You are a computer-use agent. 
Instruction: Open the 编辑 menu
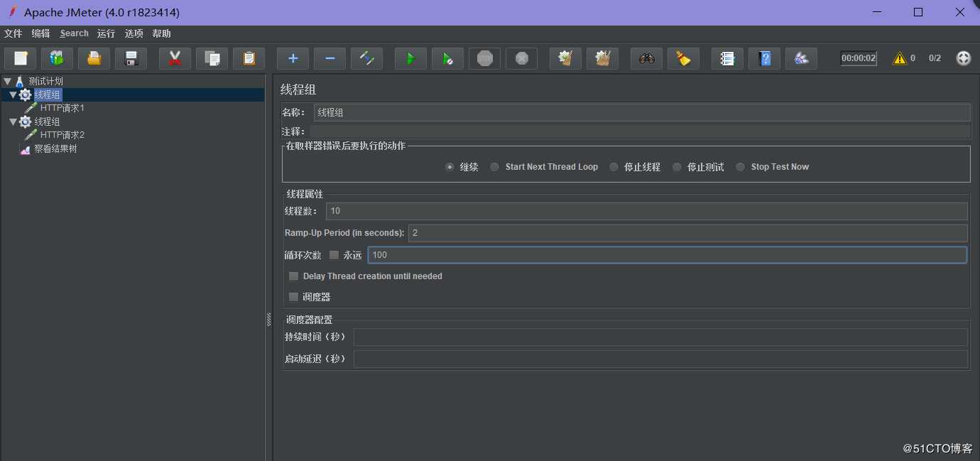click(x=40, y=33)
